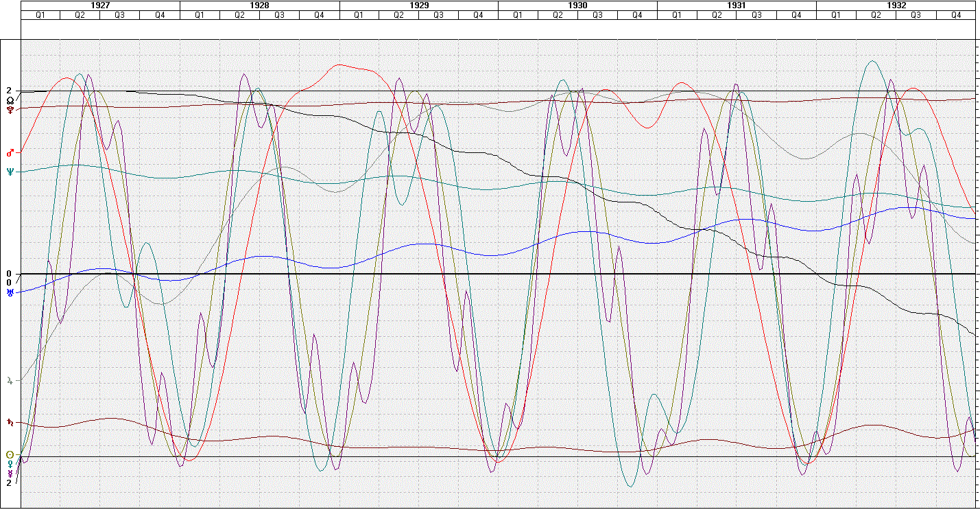Click the North Node glyph on the axis

(10, 100)
